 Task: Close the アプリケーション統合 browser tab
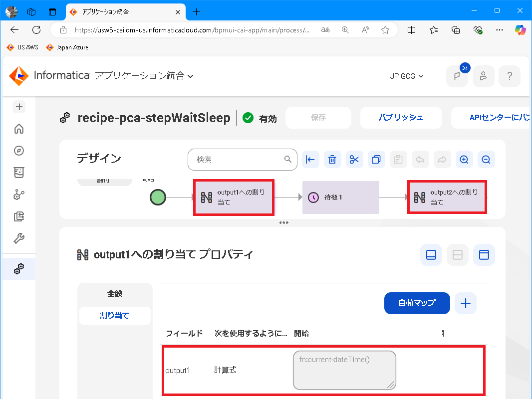click(178, 12)
